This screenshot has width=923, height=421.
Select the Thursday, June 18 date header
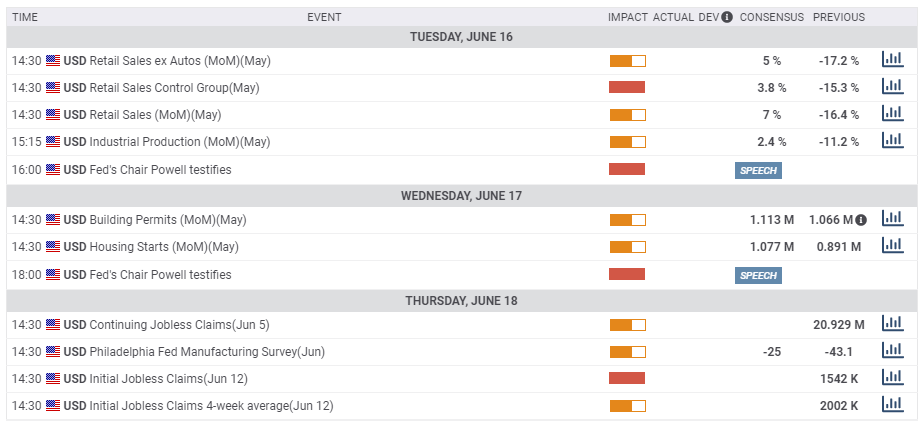(x=462, y=301)
